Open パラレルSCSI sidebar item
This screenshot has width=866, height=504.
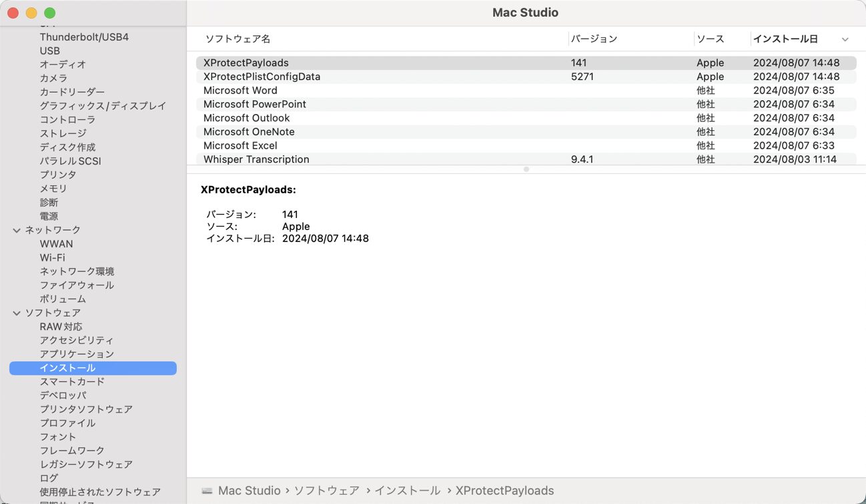pyautogui.click(x=70, y=161)
